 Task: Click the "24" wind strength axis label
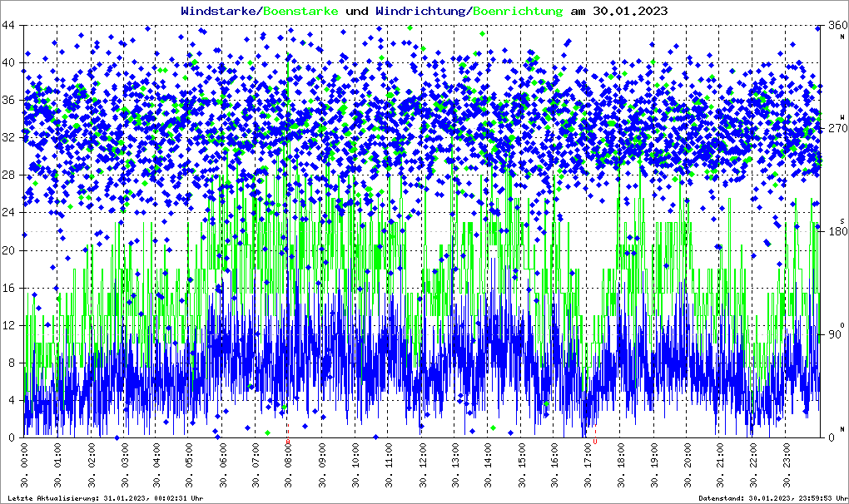7,213
